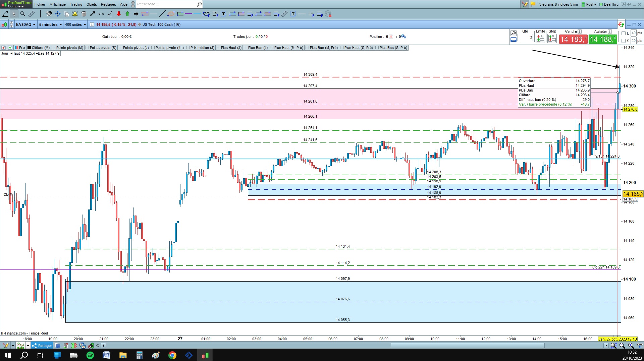Toggle the Prix indicator checkbox
The image size is (644, 361).
click(x=17, y=48)
